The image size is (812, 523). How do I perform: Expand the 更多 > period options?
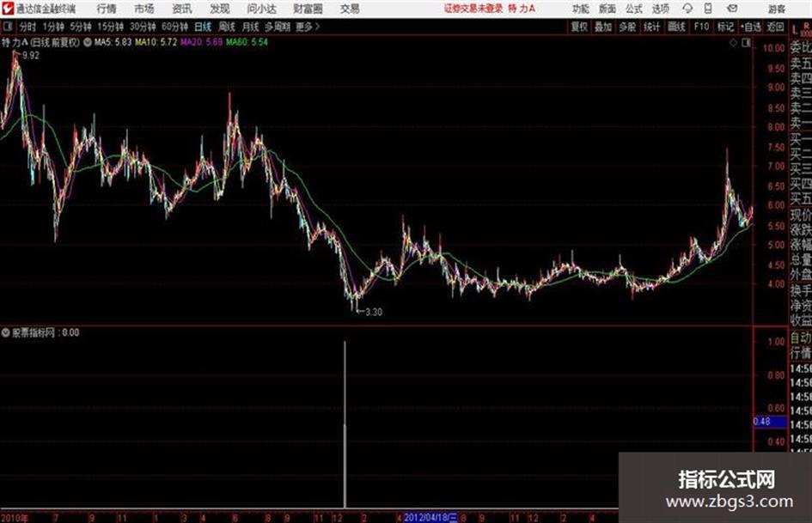pos(308,27)
